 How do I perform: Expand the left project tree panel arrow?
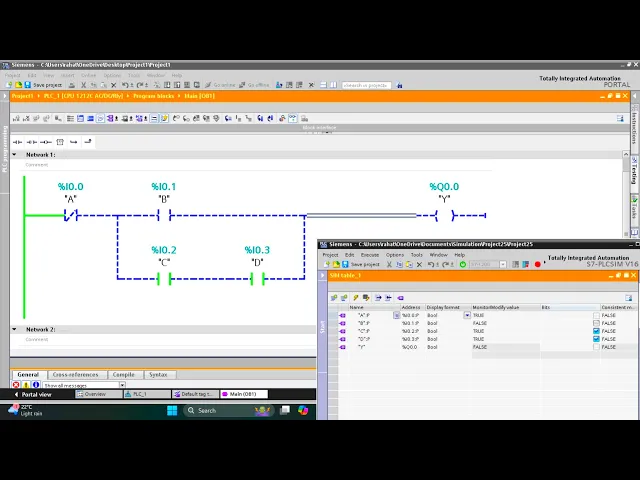pos(5,96)
